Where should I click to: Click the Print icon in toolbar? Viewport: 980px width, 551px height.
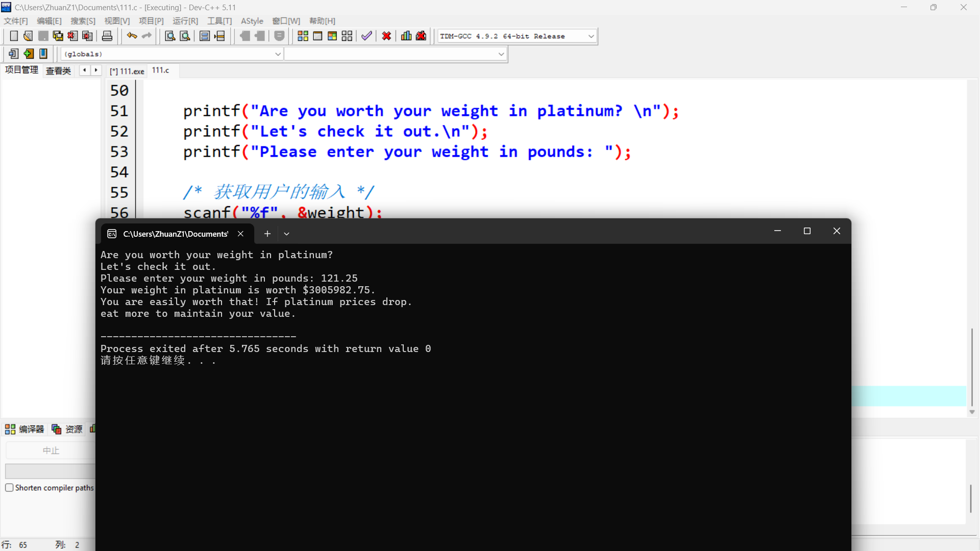(107, 36)
